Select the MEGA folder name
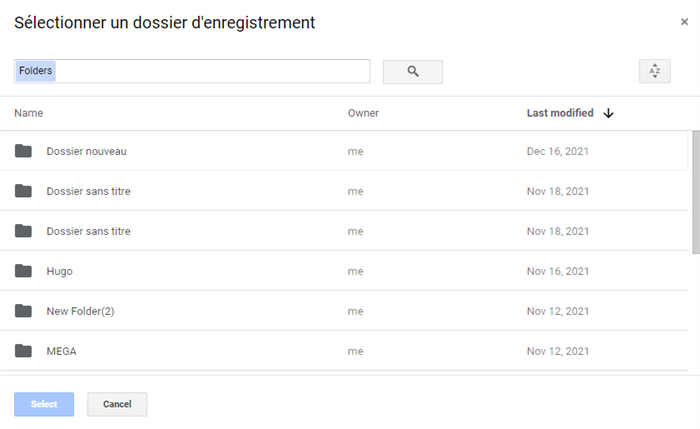Viewport: 700px width, 429px height. click(61, 351)
